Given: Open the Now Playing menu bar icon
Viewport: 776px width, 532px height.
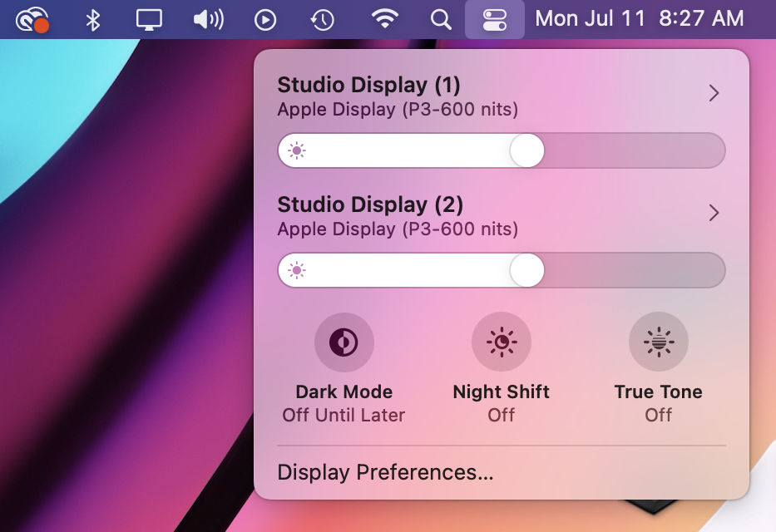Looking at the screenshot, I should click(x=265, y=20).
